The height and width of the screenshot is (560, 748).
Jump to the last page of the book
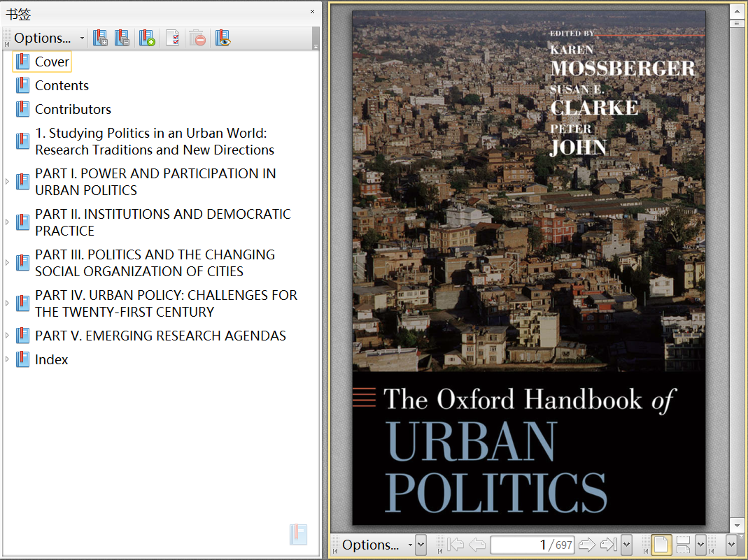point(606,545)
